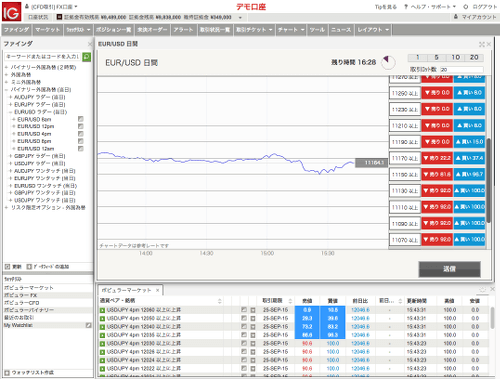Image resolution: width=500 pixels, height=379 pixels.
Task: Click the ヘルプ・サポート question icon
Action: tap(406, 7)
